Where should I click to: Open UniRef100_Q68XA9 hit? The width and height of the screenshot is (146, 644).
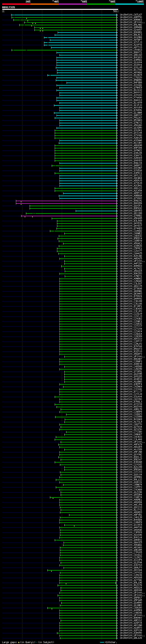(131, 590)
